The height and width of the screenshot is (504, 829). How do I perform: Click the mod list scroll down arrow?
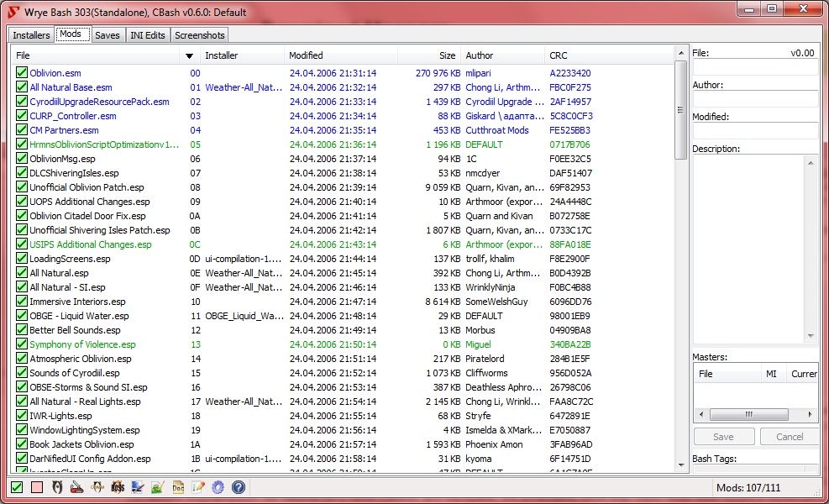pos(680,465)
